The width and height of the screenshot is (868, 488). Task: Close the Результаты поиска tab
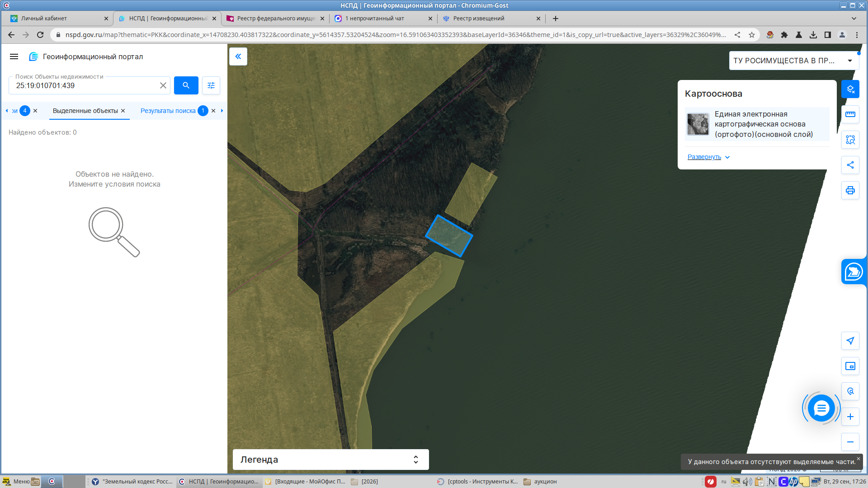[x=213, y=111]
